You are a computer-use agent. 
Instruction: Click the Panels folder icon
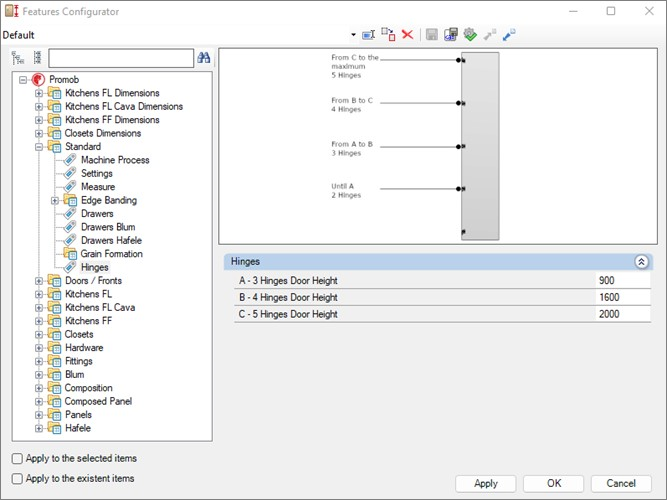pyautogui.click(x=54, y=414)
